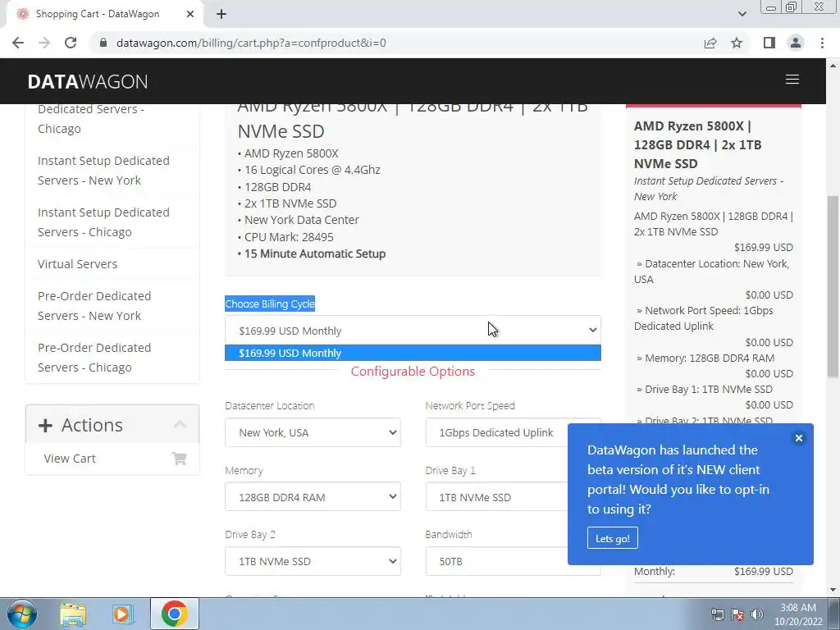The height and width of the screenshot is (630, 840).
Task: Open a new tab with plus button
Action: pos(221,14)
